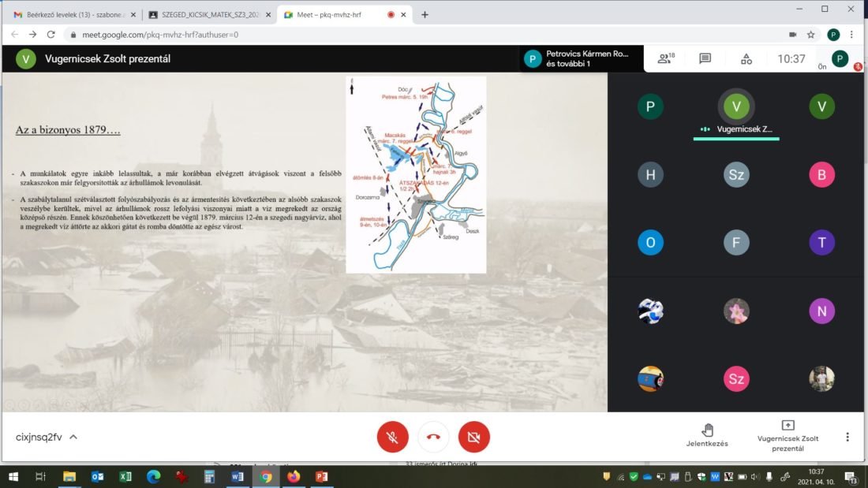
Task: Open PowerPoint from taskbar
Action: pyautogui.click(x=322, y=476)
